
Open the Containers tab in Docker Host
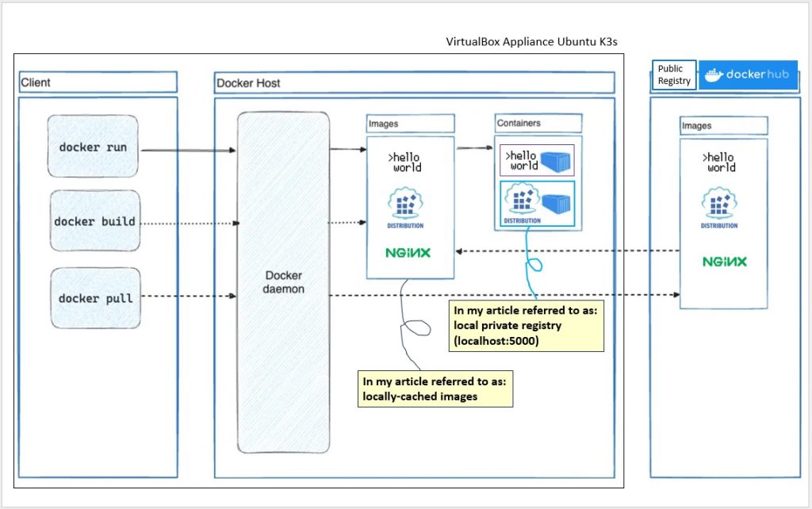click(537, 123)
